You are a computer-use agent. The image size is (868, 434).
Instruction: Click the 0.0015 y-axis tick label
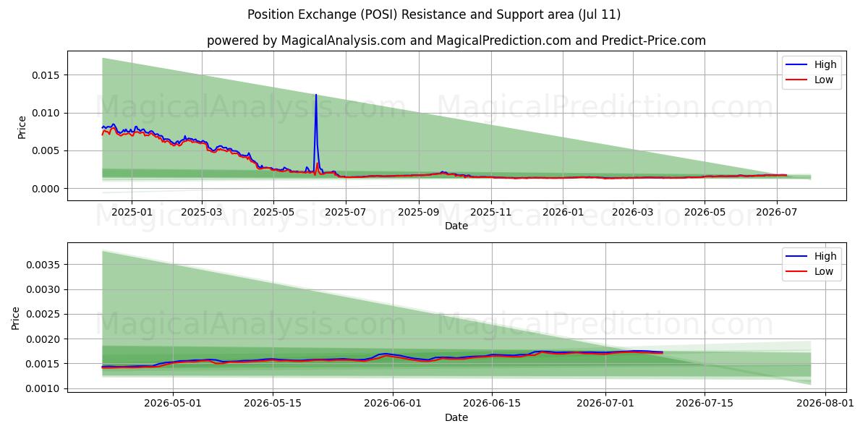click(45, 364)
